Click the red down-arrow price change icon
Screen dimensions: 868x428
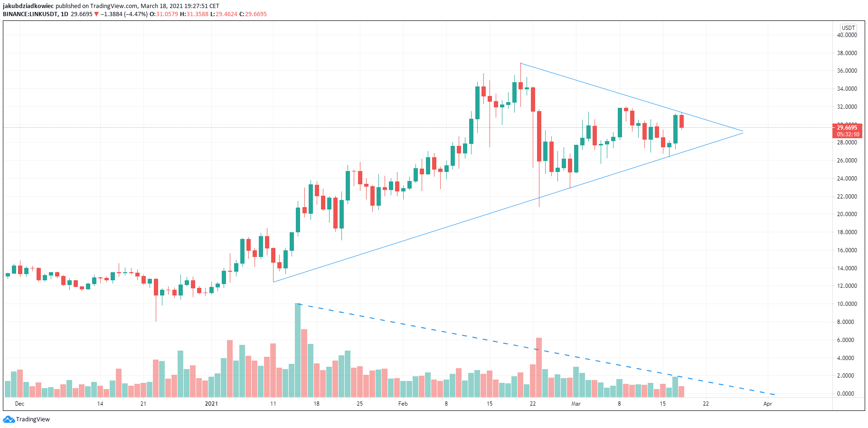[96, 14]
